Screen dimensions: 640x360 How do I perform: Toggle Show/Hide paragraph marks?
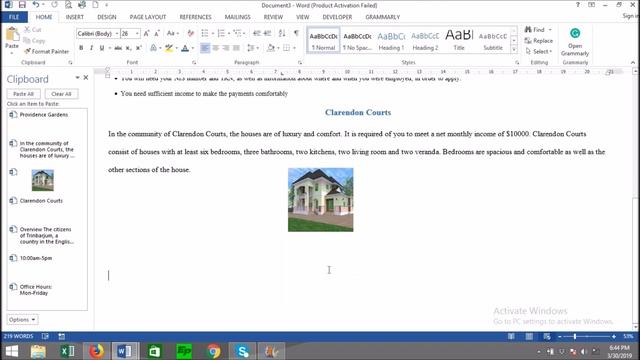(296, 33)
